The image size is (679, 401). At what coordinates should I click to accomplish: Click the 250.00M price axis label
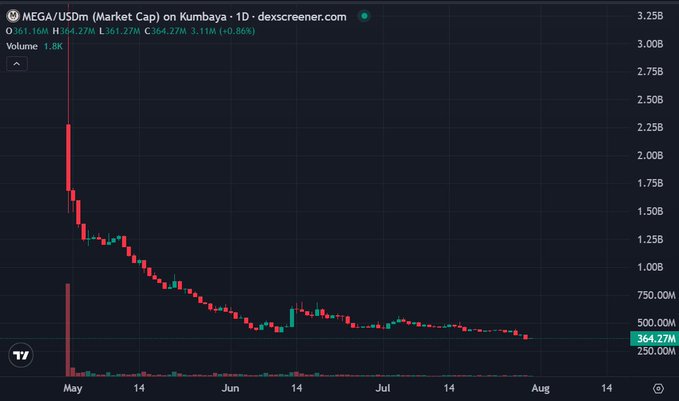click(x=656, y=351)
